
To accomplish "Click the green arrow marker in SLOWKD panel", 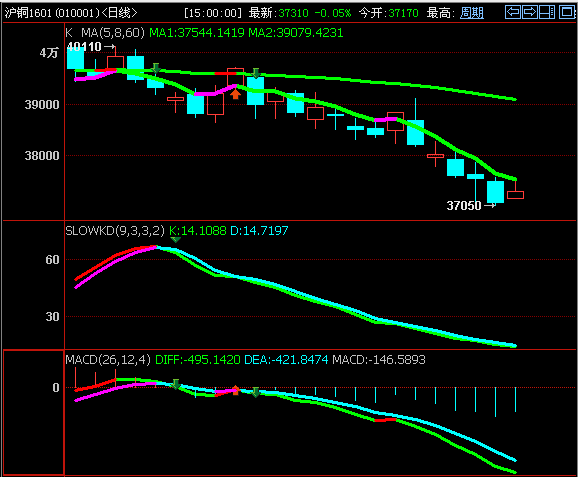I will pos(176,240).
